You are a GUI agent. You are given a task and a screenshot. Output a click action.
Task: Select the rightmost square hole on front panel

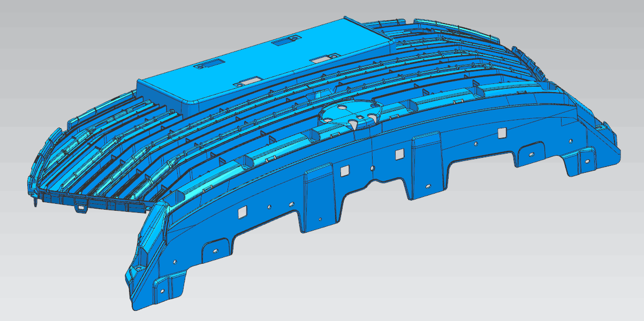(502, 133)
